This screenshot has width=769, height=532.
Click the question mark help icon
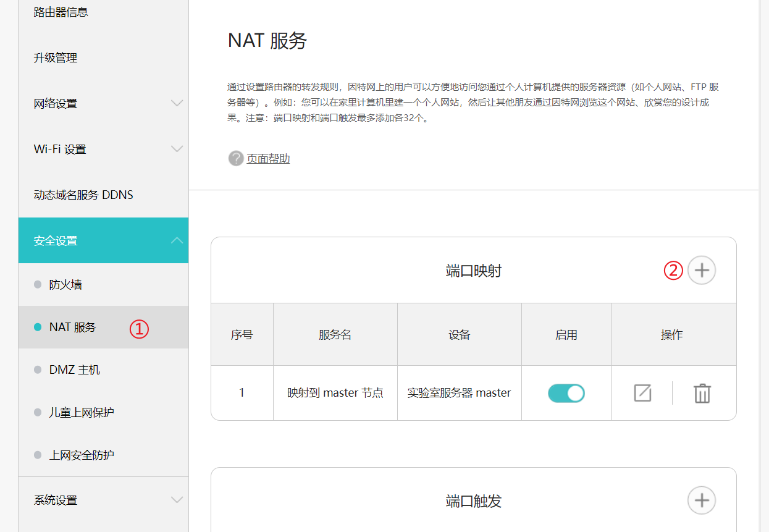(x=235, y=158)
